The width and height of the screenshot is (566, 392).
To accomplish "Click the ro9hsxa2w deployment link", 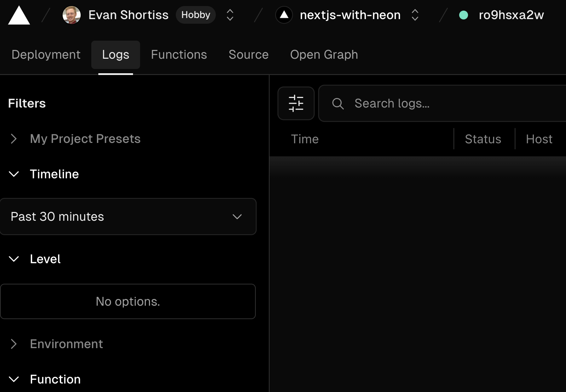I will (511, 15).
